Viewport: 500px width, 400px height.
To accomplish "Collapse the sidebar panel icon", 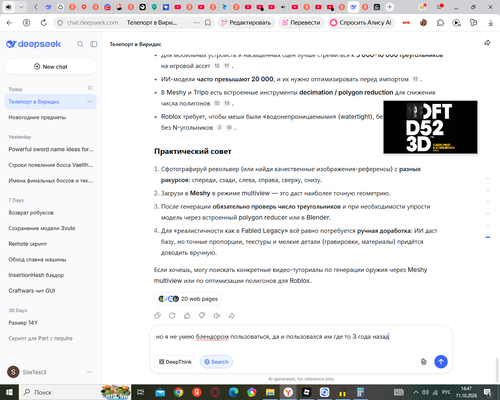I will 94,44.
